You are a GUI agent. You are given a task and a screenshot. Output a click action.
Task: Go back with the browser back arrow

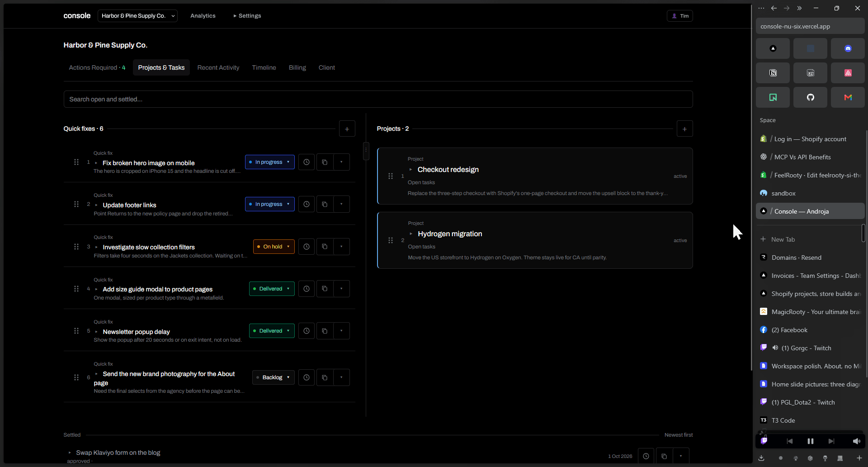click(774, 8)
